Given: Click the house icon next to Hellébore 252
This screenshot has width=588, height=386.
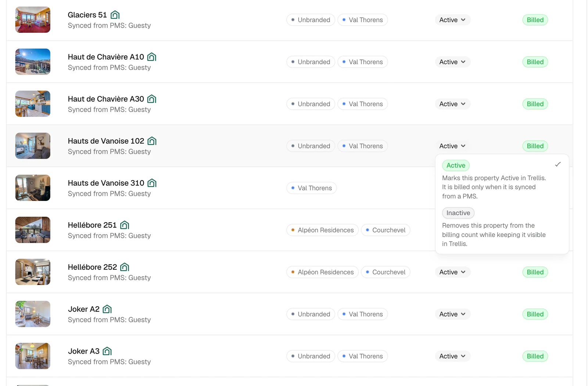Looking at the screenshot, I should 125,267.
